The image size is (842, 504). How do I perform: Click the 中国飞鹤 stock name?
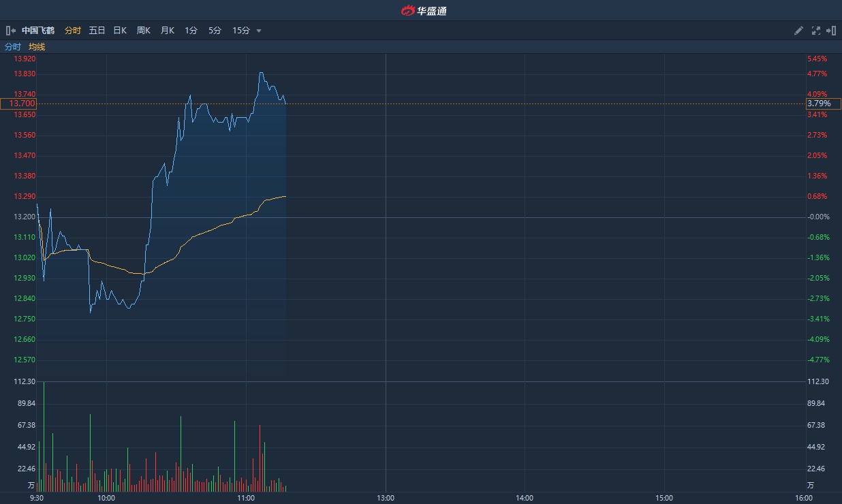coord(37,31)
